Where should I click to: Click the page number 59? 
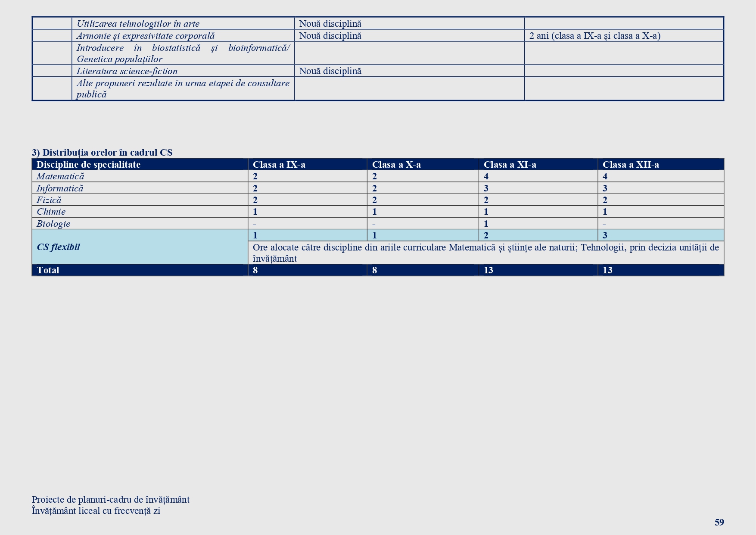pos(719,522)
